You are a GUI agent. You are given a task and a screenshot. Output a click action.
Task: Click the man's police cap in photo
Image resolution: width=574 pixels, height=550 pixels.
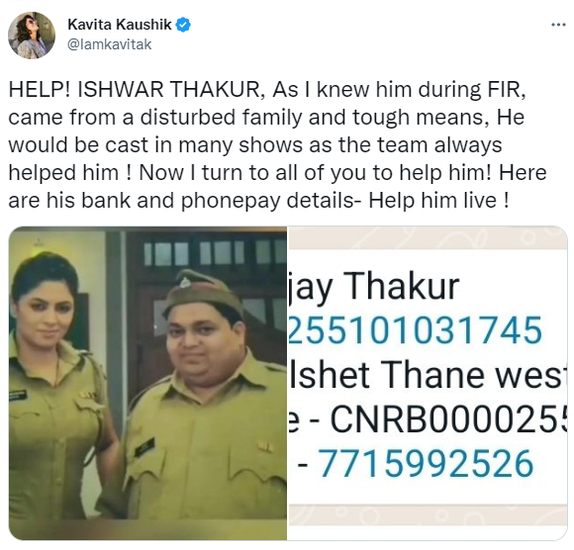pos(202,291)
